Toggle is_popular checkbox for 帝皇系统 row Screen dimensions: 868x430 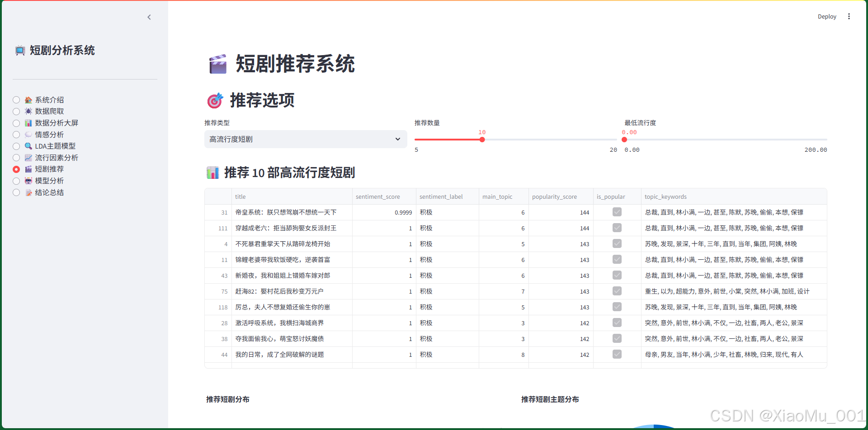tap(617, 212)
